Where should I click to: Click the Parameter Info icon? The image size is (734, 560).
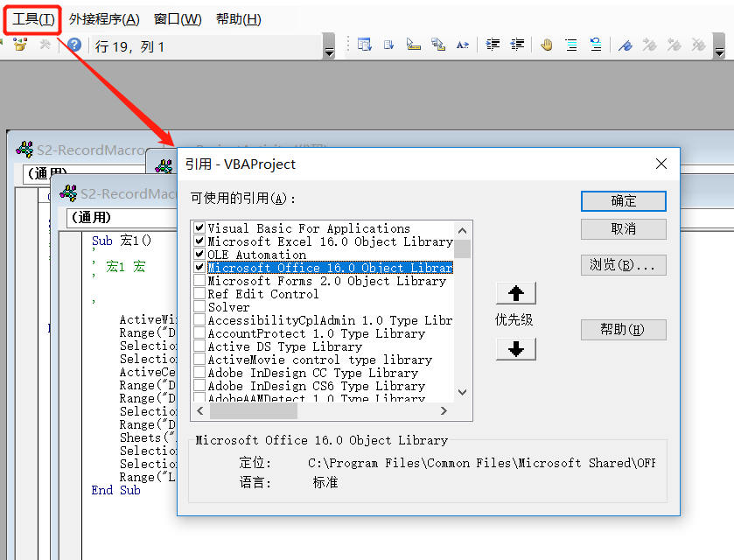[438, 45]
